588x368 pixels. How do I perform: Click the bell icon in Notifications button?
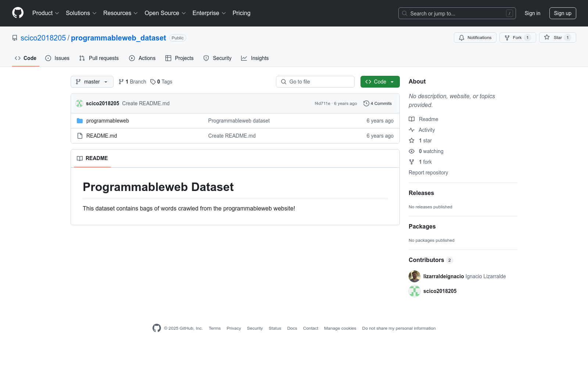tap(462, 38)
